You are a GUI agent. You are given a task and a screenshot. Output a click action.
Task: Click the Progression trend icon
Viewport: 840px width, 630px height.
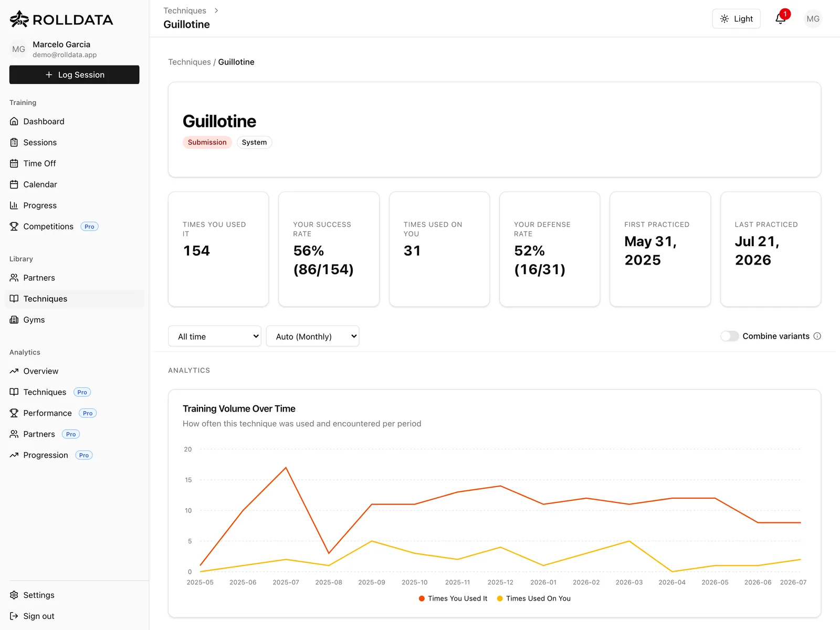[x=14, y=455]
